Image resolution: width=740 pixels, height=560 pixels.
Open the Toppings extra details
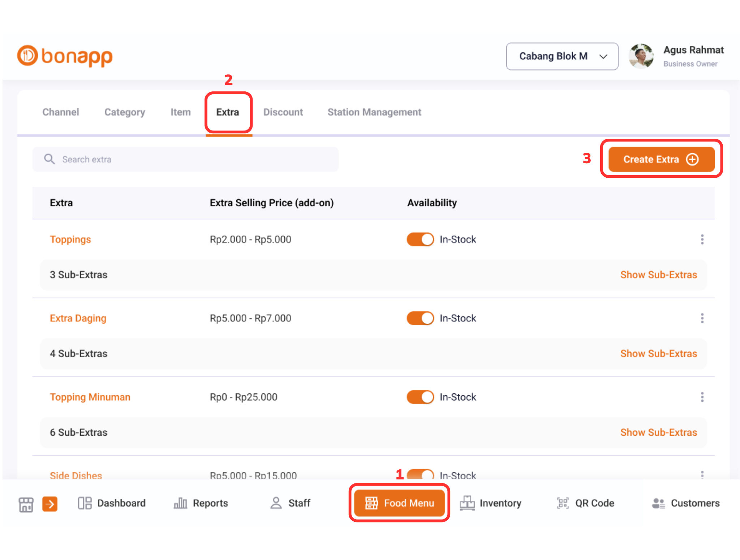[70, 239]
